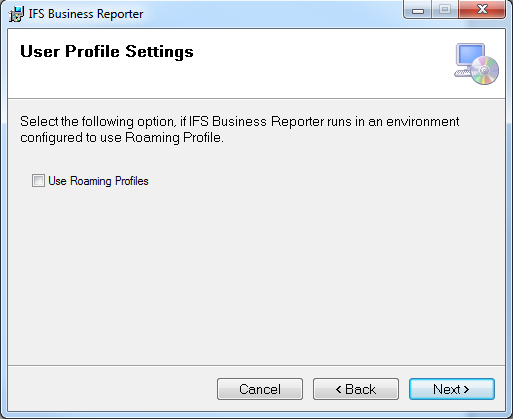Go to the previous step with Back
The height and width of the screenshot is (419, 513).
pyautogui.click(x=356, y=389)
